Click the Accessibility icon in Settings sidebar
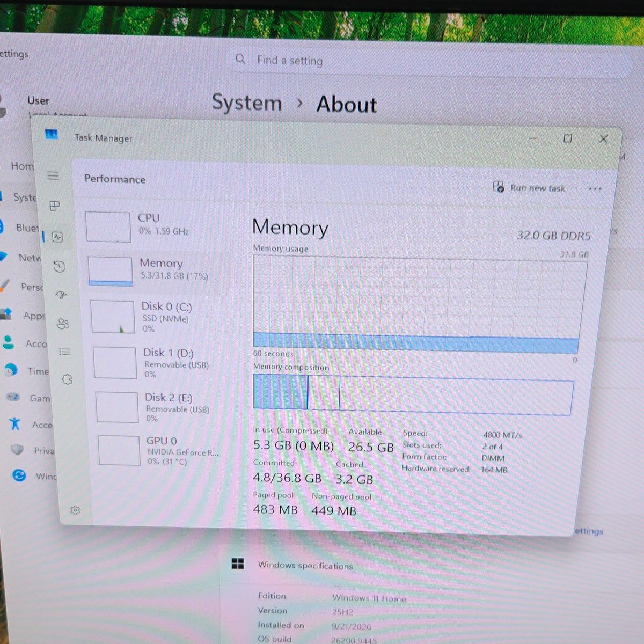The width and height of the screenshot is (644, 644). pyautogui.click(x=15, y=423)
